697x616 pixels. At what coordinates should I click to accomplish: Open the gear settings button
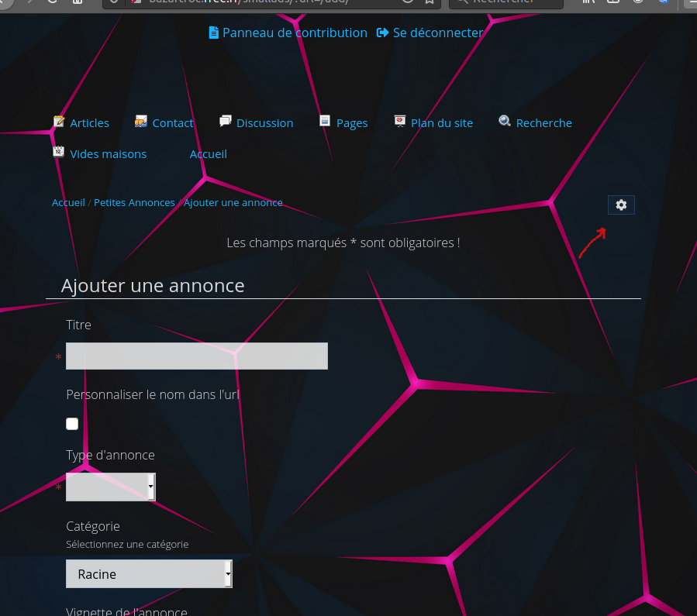point(621,205)
